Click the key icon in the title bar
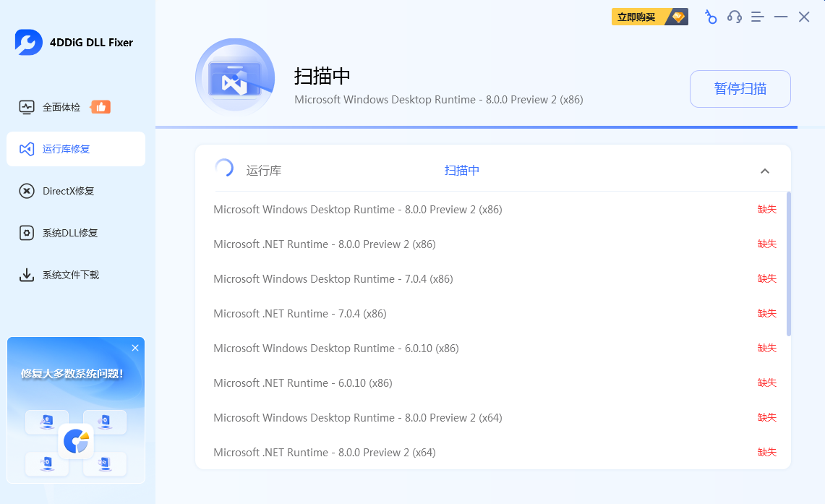The image size is (825, 504). click(711, 17)
